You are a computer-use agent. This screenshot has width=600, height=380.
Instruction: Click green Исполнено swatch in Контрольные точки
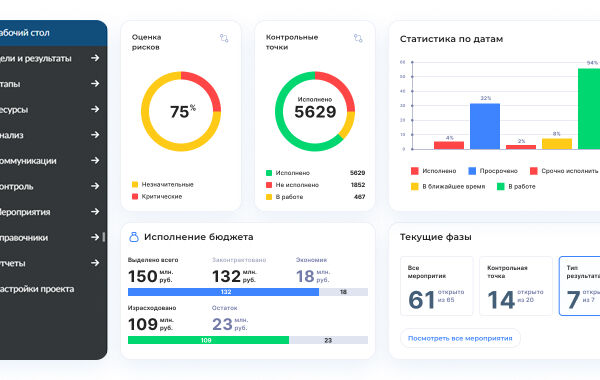pyautogui.click(x=269, y=173)
